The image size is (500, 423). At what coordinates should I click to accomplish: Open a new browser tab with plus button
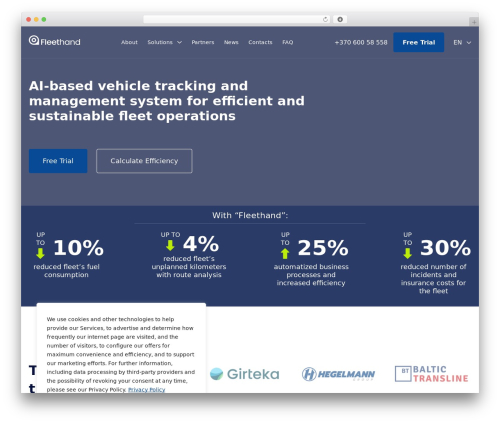[474, 22]
